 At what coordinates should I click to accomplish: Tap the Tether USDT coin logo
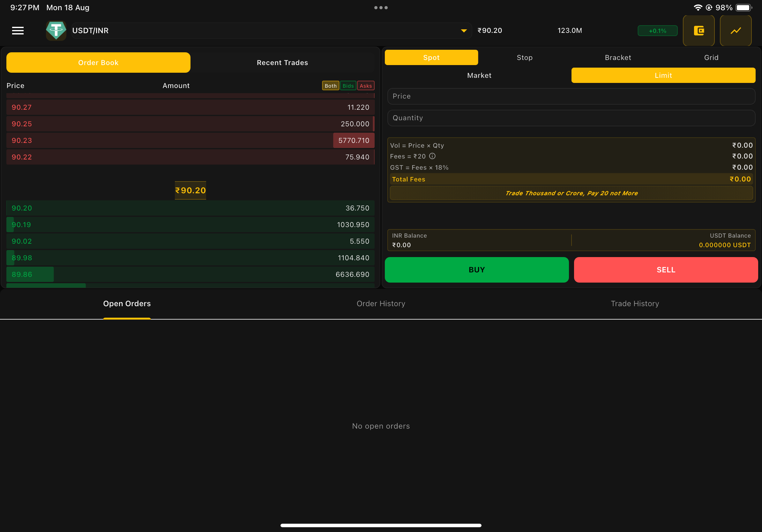[x=56, y=31]
